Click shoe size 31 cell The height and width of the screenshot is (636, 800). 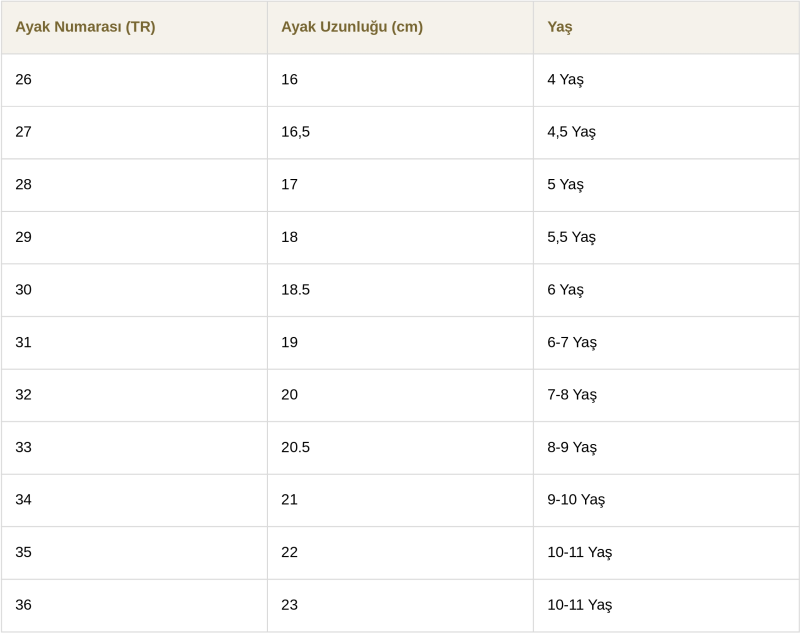[x=23, y=342]
